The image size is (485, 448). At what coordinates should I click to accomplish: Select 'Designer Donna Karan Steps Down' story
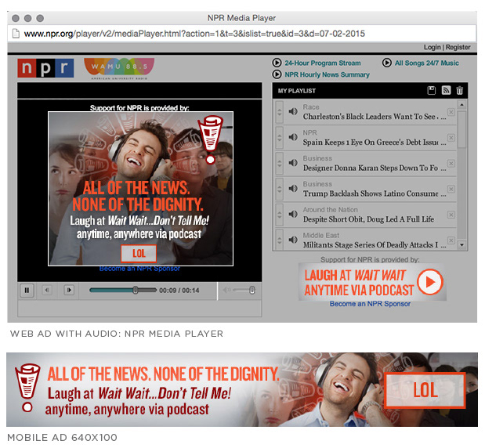(x=375, y=168)
